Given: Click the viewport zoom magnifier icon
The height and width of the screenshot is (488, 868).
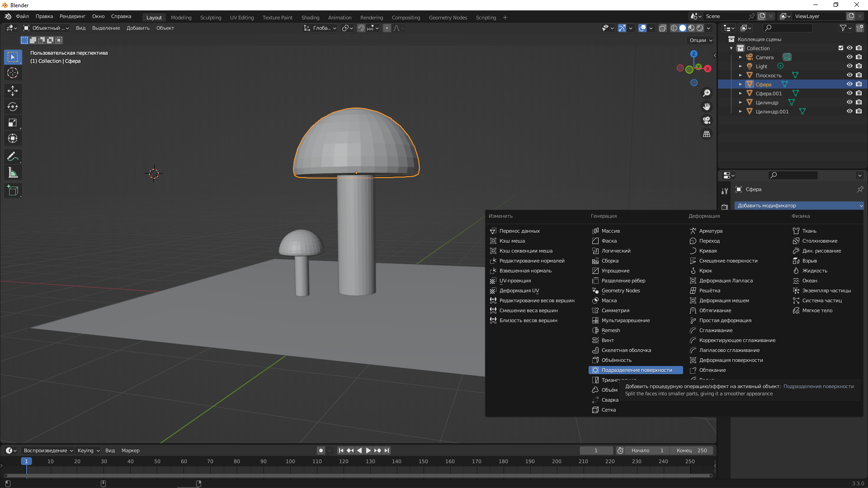Looking at the screenshot, I should [x=707, y=93].
